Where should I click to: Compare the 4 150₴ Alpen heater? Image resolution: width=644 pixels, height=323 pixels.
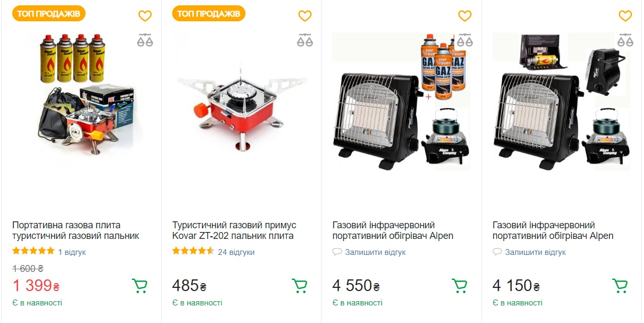point(625,40)
